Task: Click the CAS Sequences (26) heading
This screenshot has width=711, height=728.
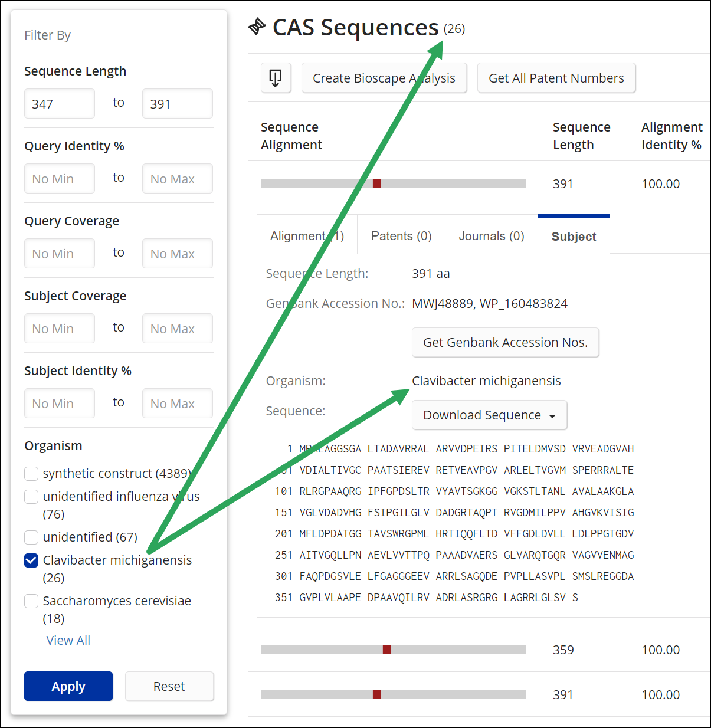Action: [x=369, y=27]
